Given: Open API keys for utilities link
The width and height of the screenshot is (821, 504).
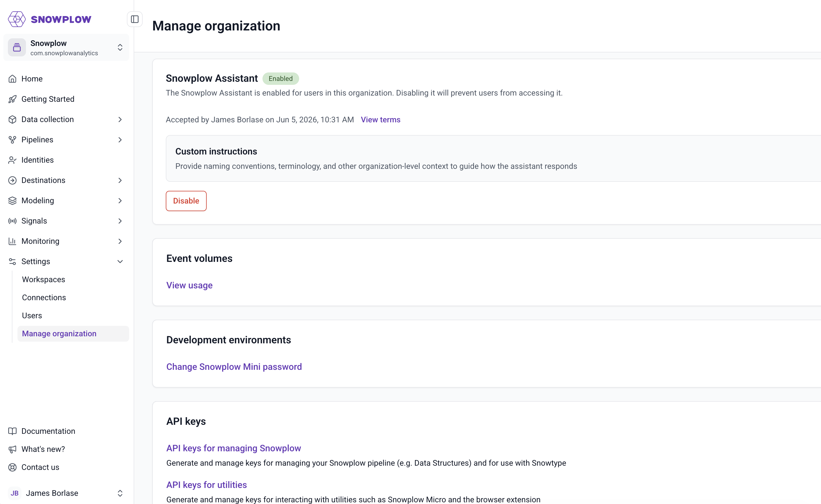Looking at the screenshot, I should [206, 485].
